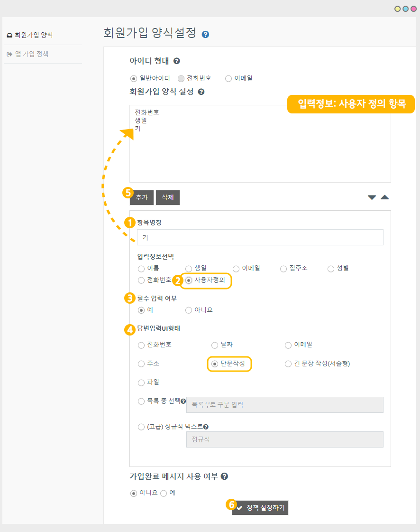Select 생일 in the form item list
The width and height of the screenshot is (420, 532).
coord(141,121)
